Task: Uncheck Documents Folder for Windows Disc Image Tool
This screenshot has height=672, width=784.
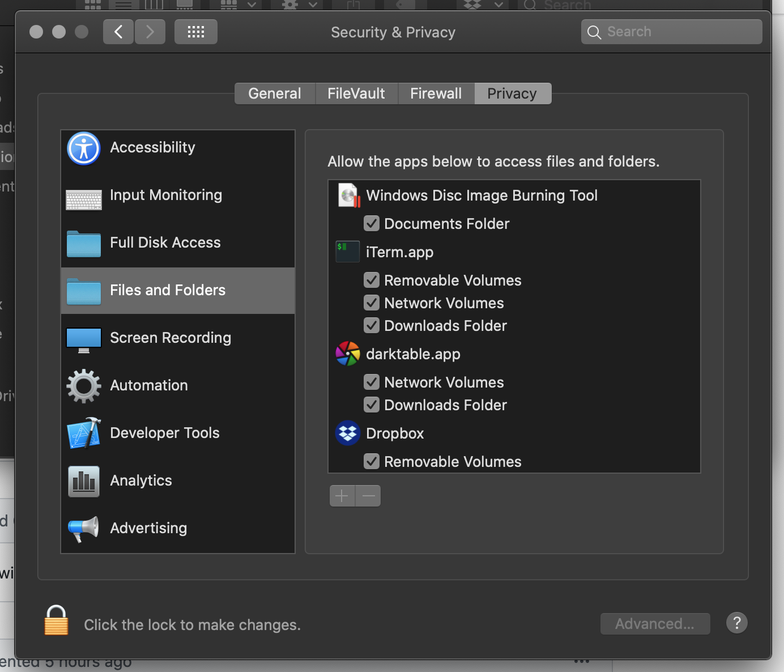Action: [x=372, y=223]
